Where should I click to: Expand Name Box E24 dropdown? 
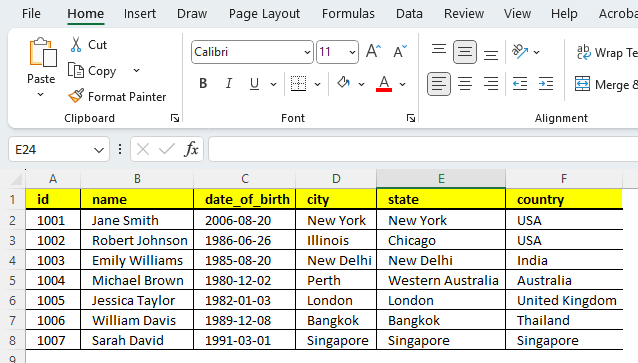click(x=98, y=150)
